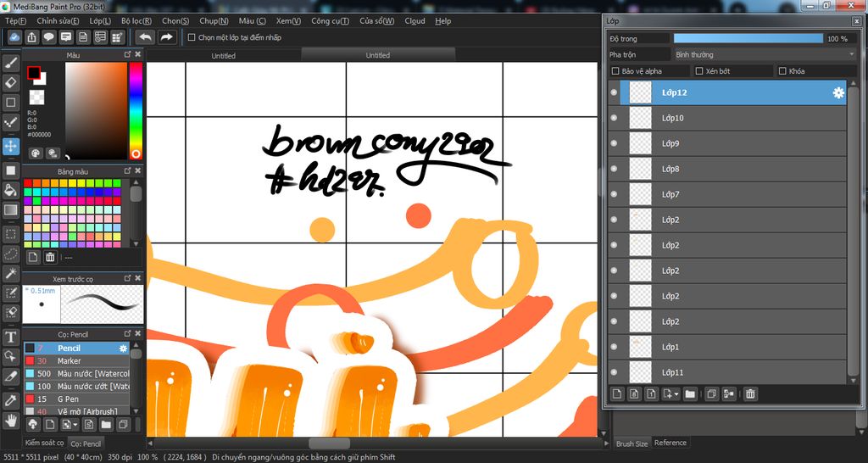Switch to the Reference tab

point(670,443)
